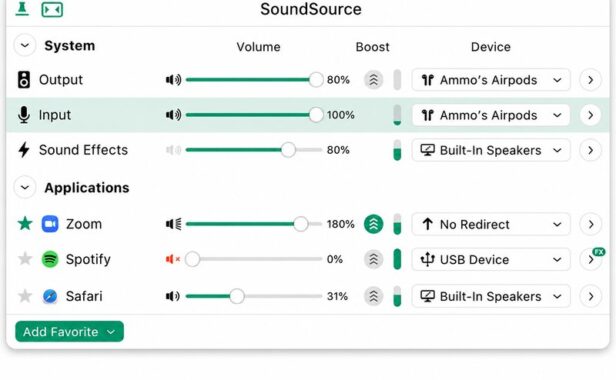
Task: Mute the Output volume
Action: (173, 80)
